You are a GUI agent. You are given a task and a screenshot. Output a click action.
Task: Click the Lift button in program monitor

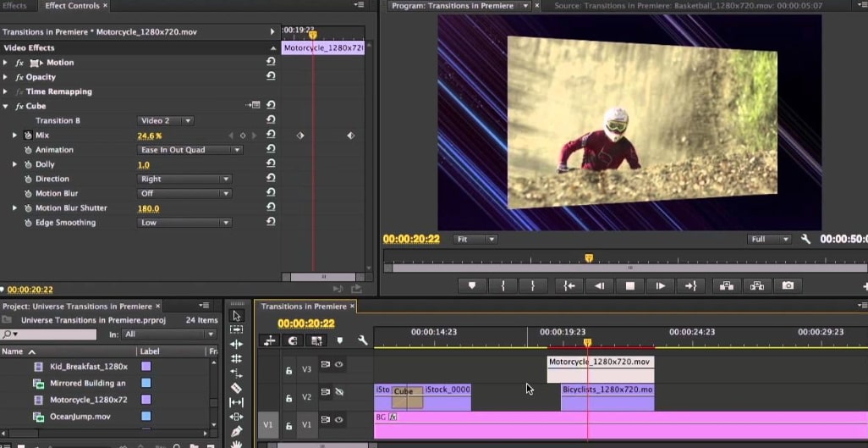[726, 285]
